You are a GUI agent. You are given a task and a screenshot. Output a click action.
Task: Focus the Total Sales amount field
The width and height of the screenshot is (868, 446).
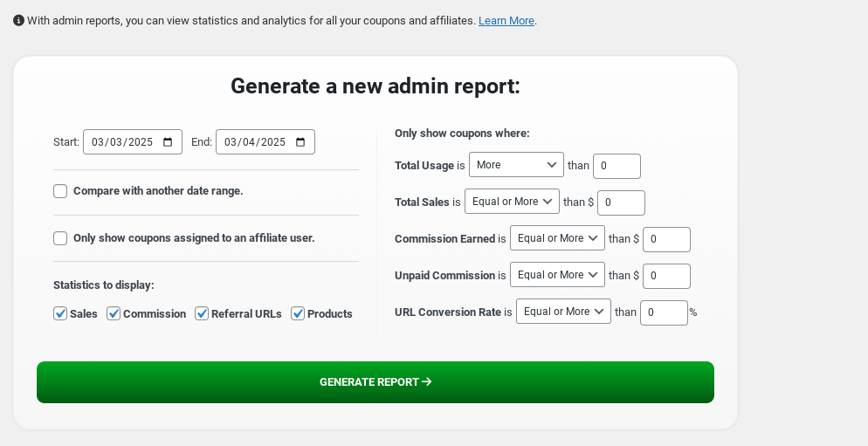[621, 202]
